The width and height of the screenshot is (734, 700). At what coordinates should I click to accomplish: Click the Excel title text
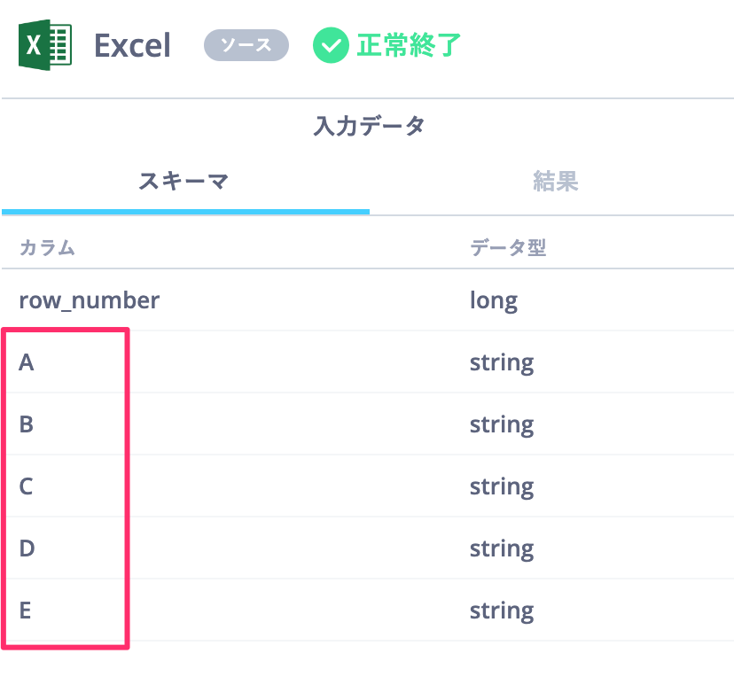click(x=132, y=46)
